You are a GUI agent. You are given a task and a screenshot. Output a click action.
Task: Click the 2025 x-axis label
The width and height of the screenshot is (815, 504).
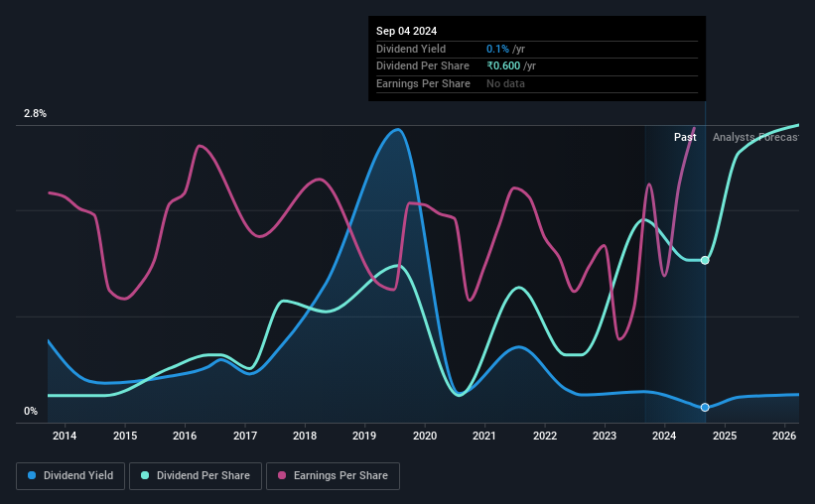click(725, 436)
